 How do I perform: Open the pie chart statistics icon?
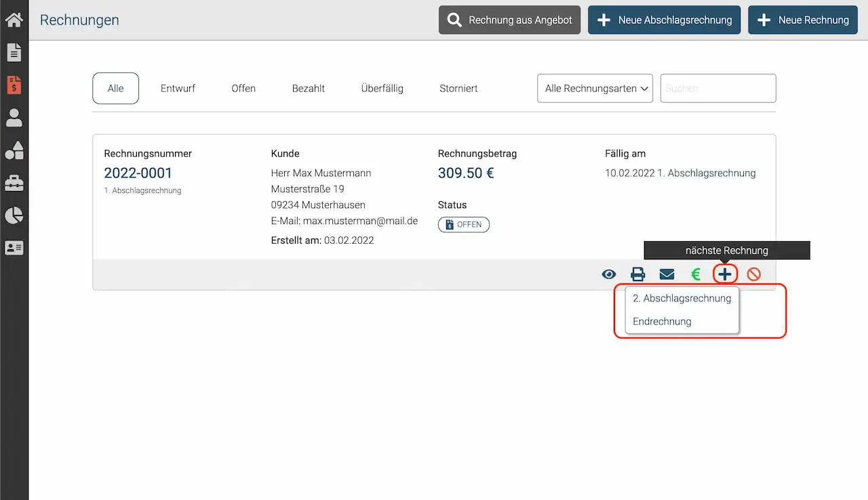14,215
